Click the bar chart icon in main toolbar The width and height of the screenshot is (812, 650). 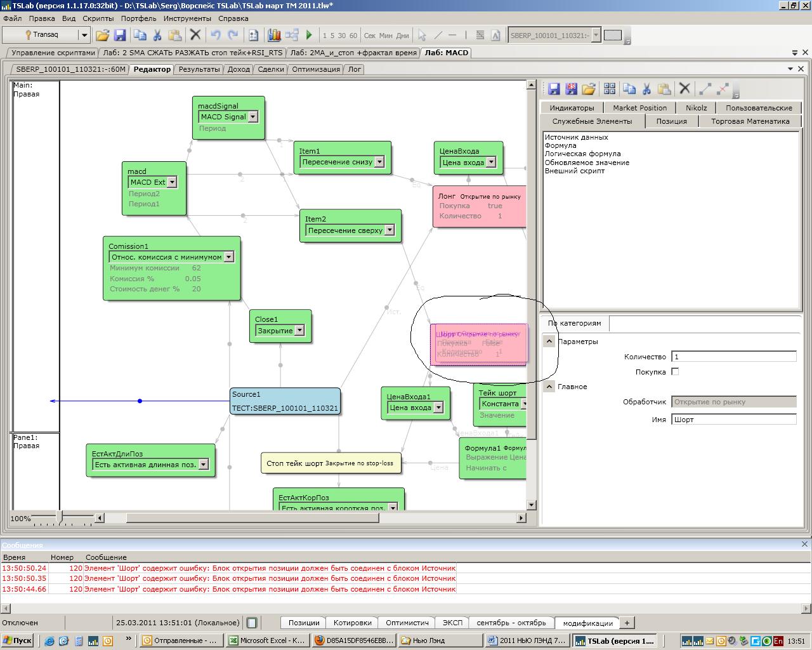[274, 36]
